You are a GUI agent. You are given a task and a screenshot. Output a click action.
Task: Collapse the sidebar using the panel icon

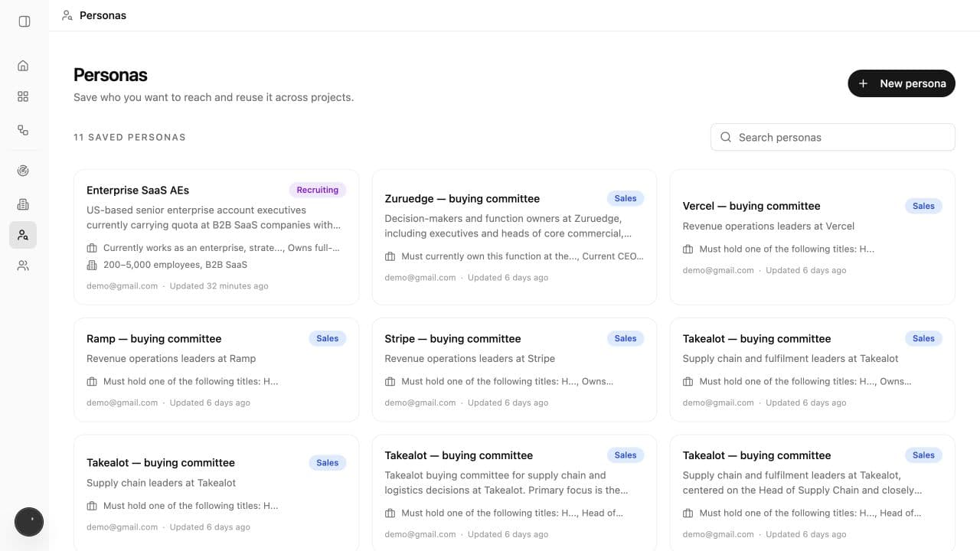(24, 21)
